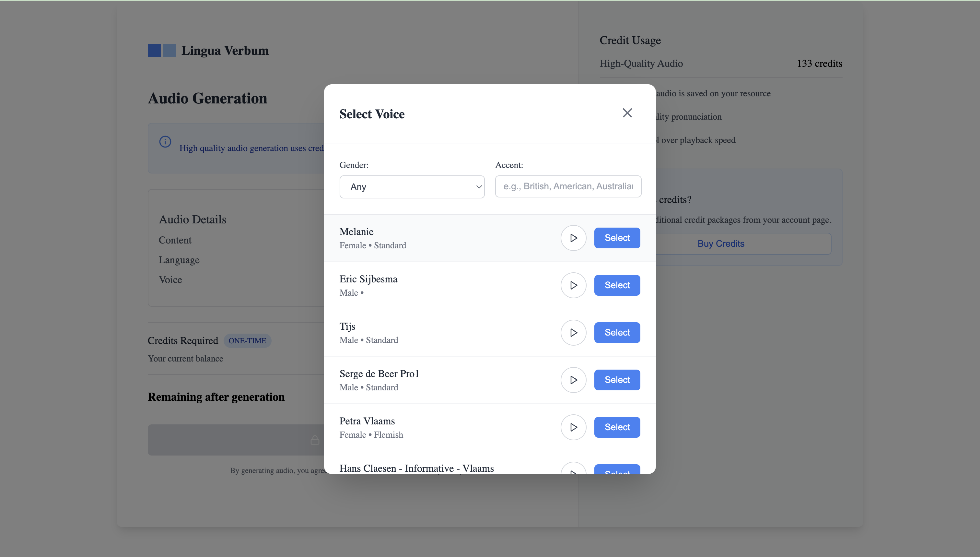Click the Petra Vlaams voice name
Image resolution: width=980 pixels, height=557 pixels.
click(367, 421)
